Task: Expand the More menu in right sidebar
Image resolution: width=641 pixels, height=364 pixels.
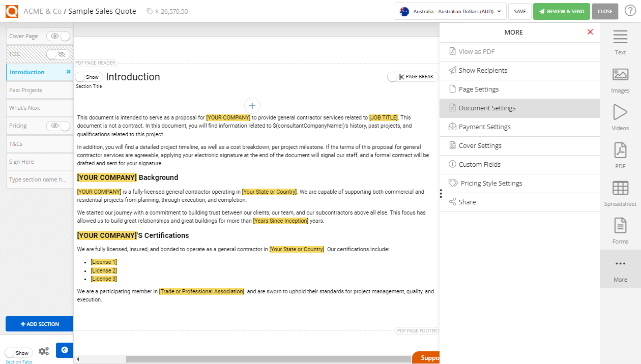Action: 620,268
